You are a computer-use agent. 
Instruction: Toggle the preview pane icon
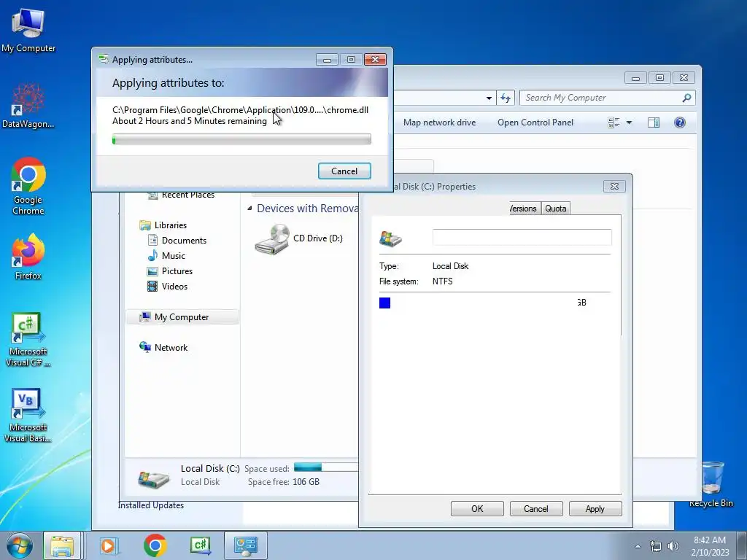click(x=654, y=122)
